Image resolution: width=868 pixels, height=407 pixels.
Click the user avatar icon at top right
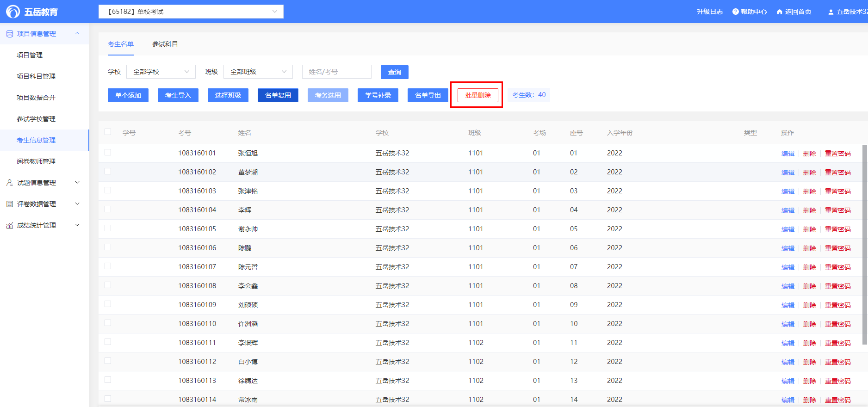tap(831, 12)
